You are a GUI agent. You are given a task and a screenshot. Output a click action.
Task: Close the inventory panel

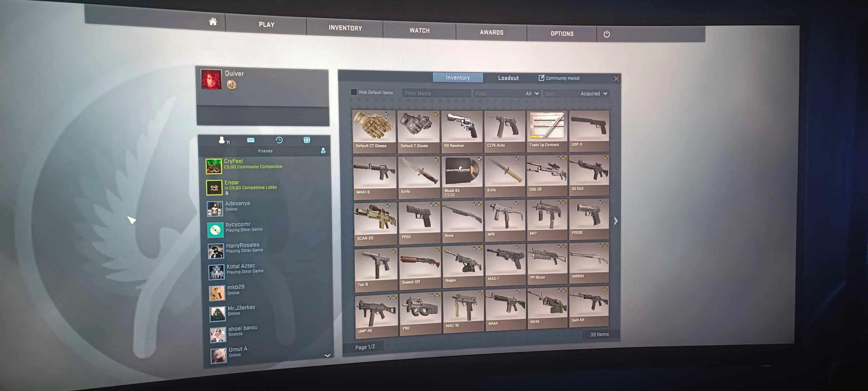(616, 79)
